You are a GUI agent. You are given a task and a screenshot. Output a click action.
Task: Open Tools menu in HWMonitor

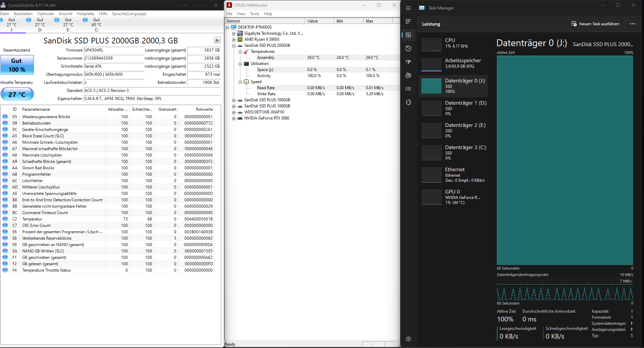(255, 14)
